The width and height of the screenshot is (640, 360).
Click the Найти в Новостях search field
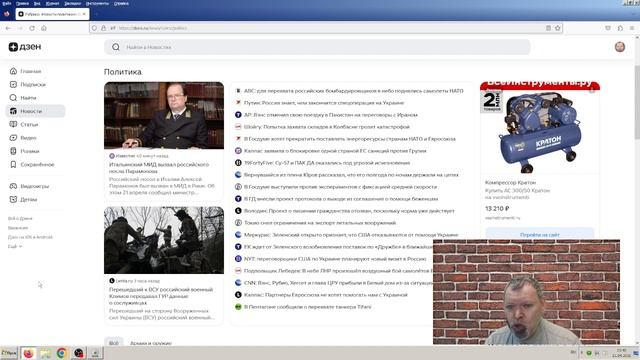click(x=317, y=47)
